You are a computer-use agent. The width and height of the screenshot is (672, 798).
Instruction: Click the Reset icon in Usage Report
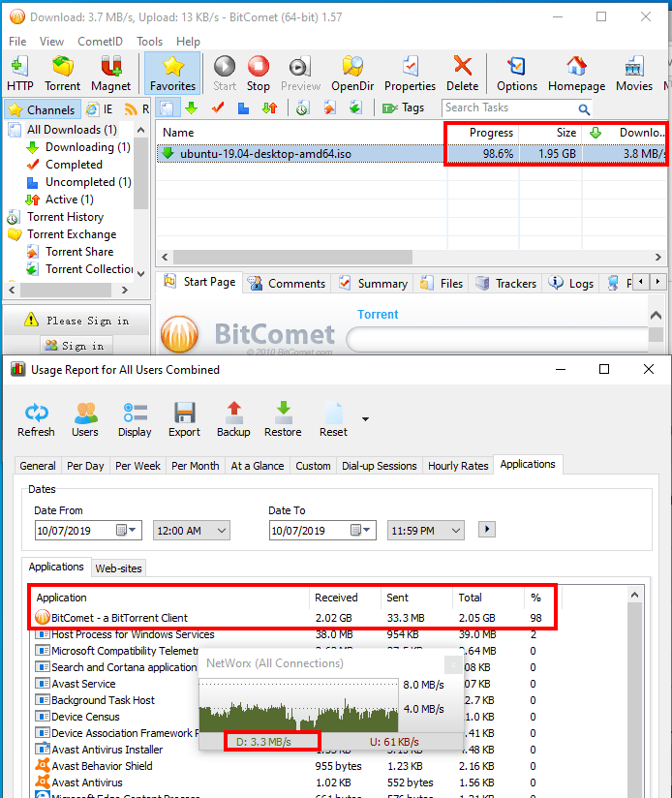[333, 419]
